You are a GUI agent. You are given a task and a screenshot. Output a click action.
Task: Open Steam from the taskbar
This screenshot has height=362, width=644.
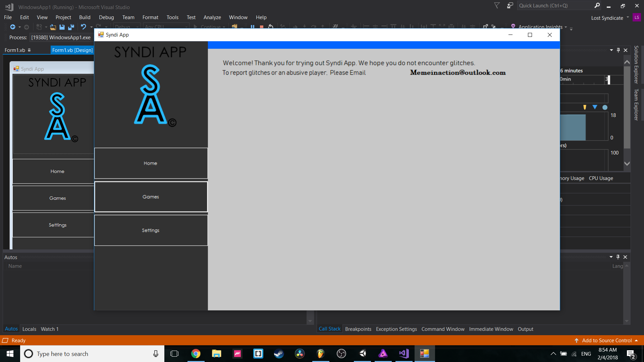point(279,354)
